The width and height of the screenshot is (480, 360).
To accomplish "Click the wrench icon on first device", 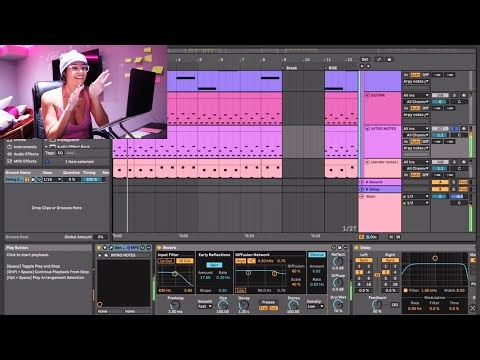I will (x=111, y=248).
